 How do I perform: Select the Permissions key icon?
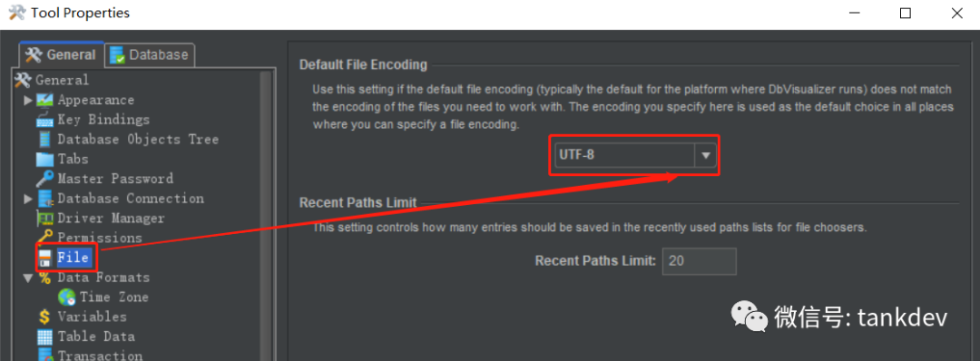(45, 238)
